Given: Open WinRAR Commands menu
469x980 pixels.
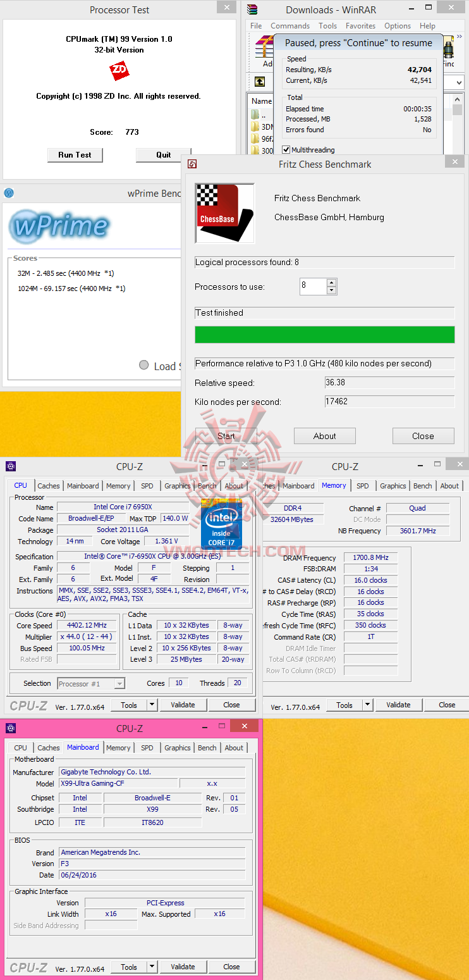Looking at the screenshot, I should coord(290,26).
